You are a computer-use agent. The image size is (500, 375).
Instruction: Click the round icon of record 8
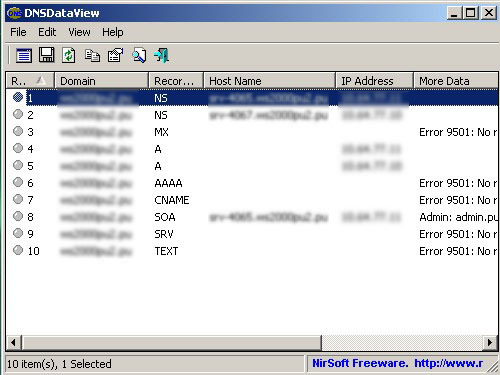(x=18, y=216)
